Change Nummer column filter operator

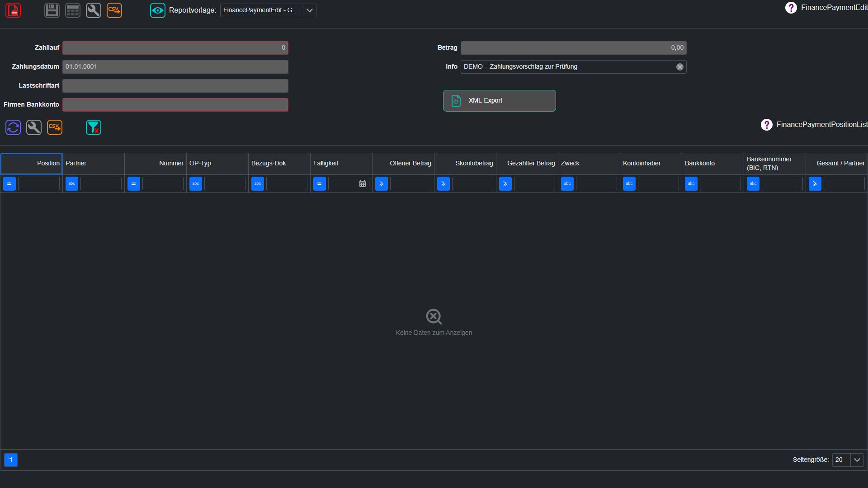tap(134, 184)
